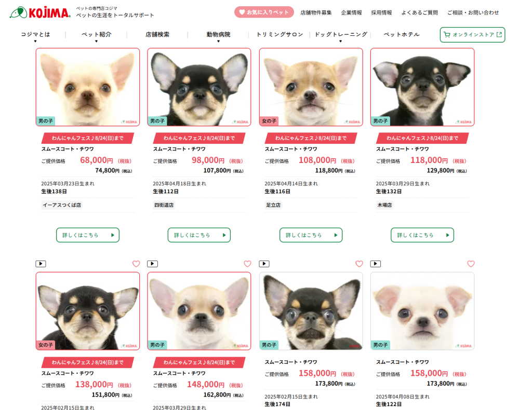Image resolution: width=532 pixels, height=410 pixels.
Task: Play video for black 158,000円 chihuahua
Action: tap(264, 264)
